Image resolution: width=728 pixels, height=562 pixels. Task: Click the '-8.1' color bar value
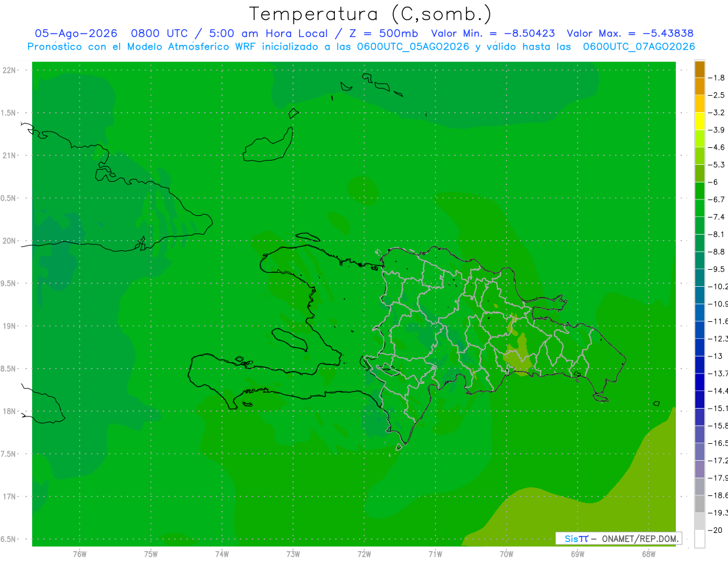tap(716, 234)
